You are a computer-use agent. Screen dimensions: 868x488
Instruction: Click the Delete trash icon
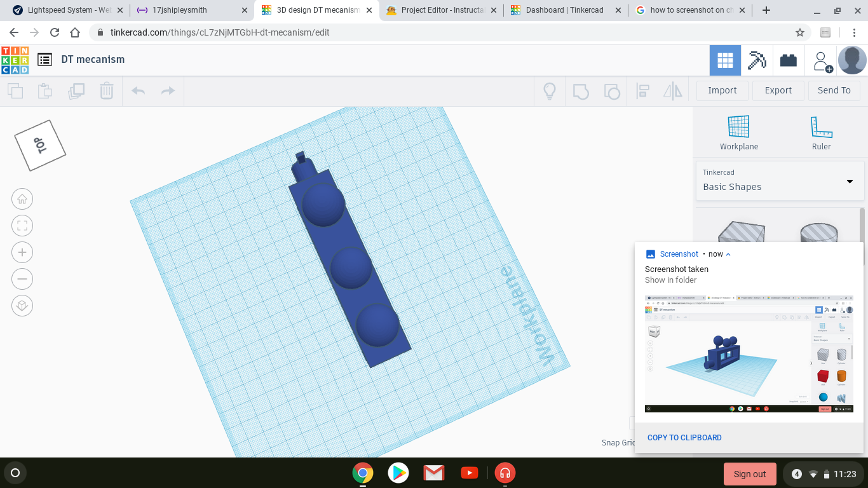[x=107, y=91]
